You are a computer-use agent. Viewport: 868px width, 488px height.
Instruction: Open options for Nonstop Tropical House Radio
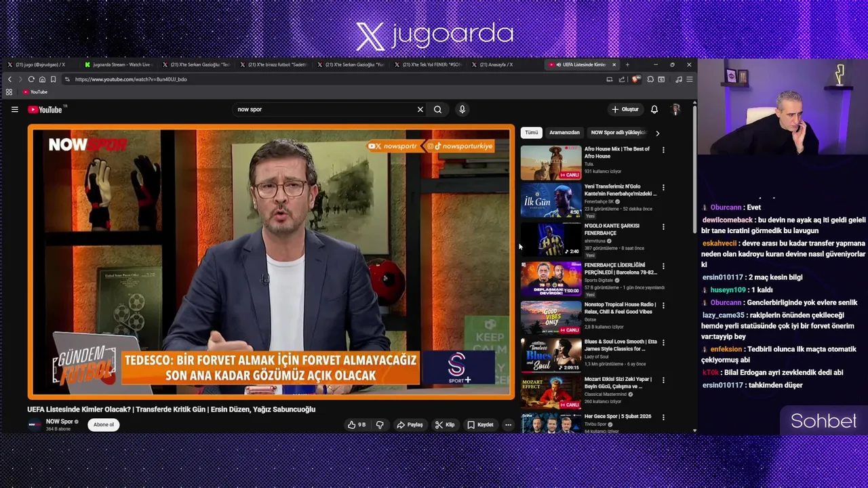pos(663,306)
